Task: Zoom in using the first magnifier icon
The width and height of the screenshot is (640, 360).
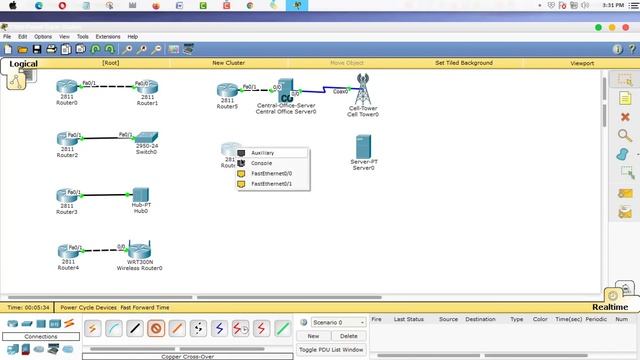Action: click(x=127, y=49)
